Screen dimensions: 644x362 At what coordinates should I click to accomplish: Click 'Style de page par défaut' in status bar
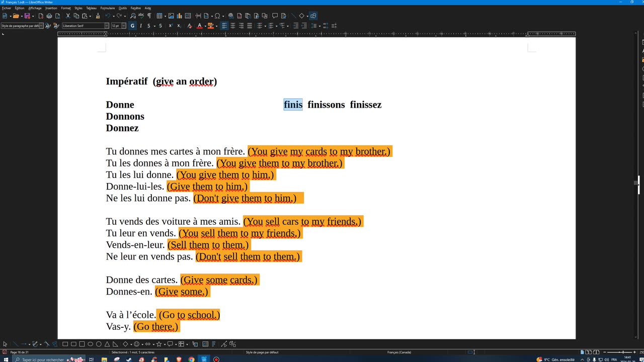point(262,352)
